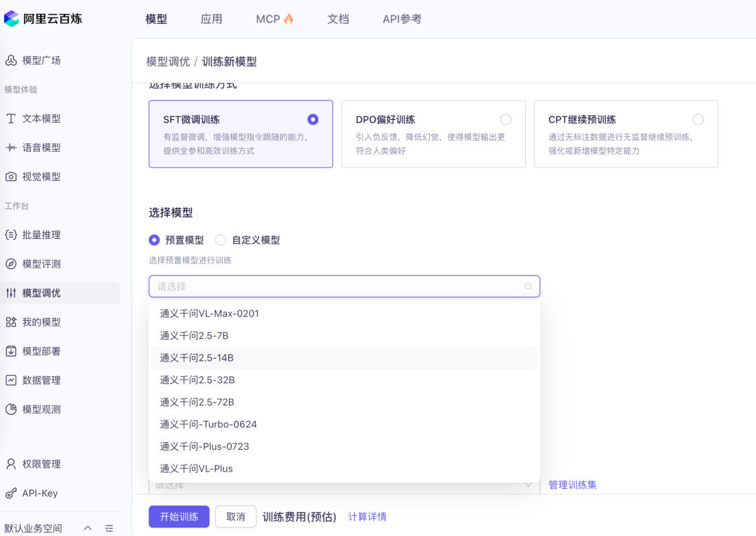Open 语音模型 sidebar entry
Screen dimensions: 756x536
click(41, 148)
